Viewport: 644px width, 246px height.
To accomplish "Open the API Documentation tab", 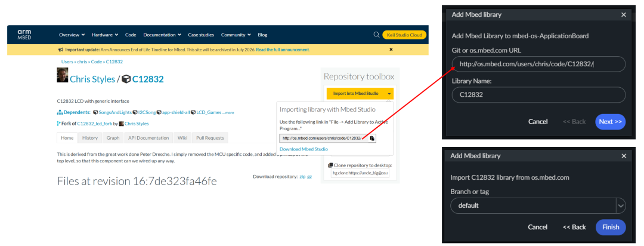I will pyautogui.click(x=148, y=138).
